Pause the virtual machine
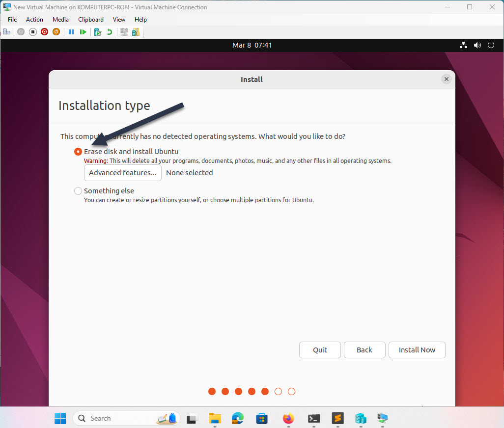The image size is (504, 428). 71,31
